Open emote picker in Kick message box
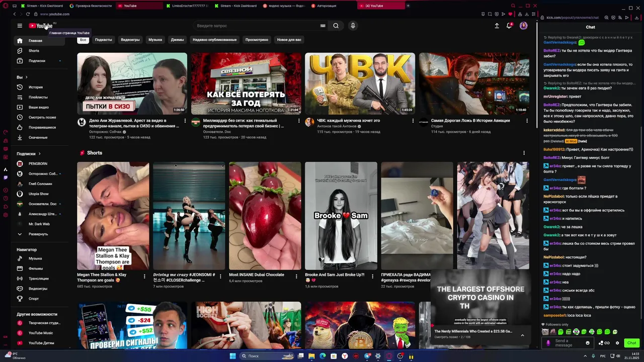 587,343
